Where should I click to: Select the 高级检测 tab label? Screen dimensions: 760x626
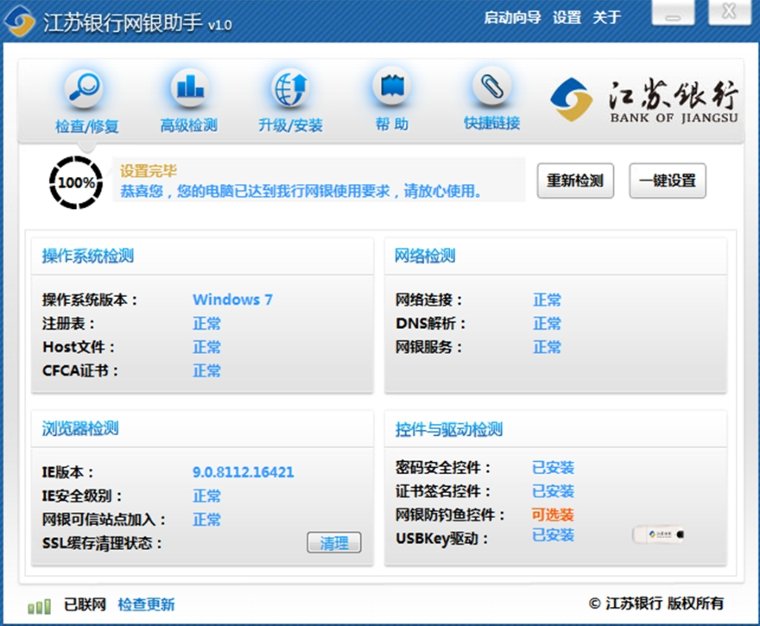pos(189,125)
